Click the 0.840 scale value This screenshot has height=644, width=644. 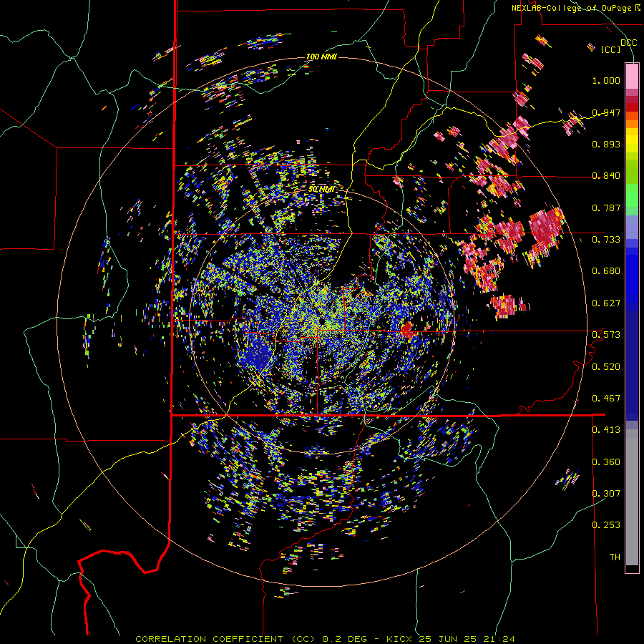coord(606,176)
